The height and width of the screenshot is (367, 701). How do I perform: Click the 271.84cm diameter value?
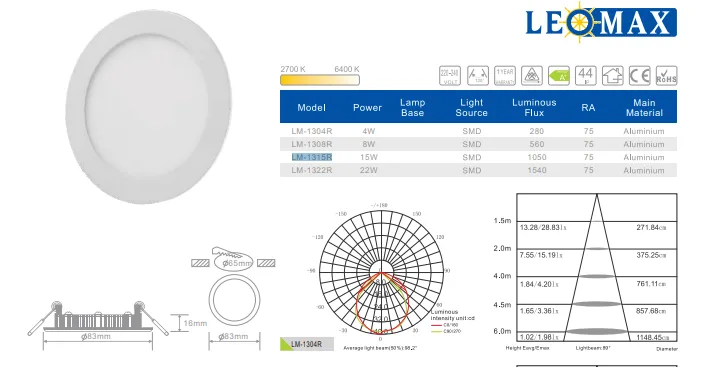[651, 228]
